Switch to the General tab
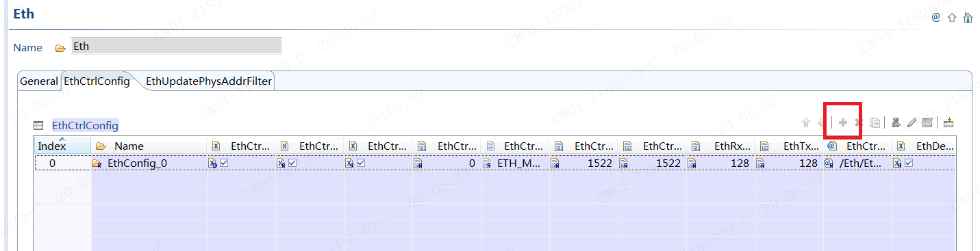The image size is (980, 251). [x=39, y=81]
